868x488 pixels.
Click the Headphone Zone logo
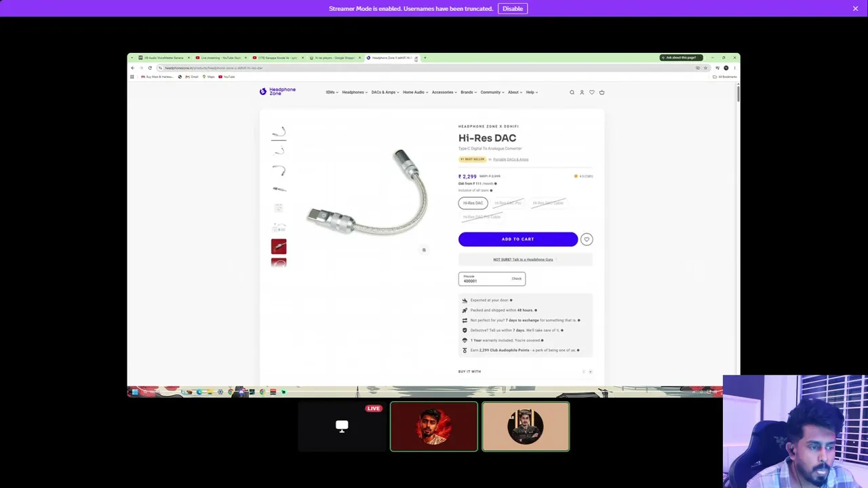tap(277, 91)
